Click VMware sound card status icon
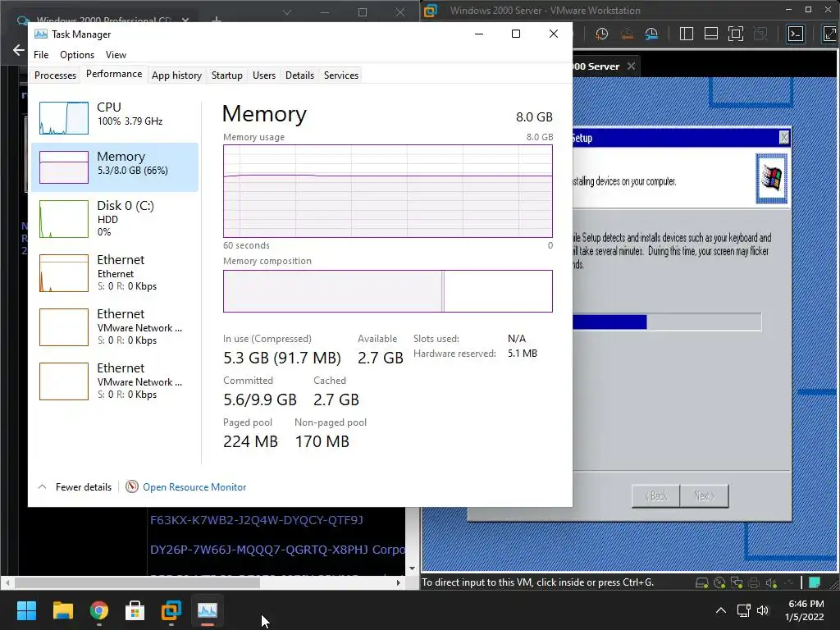The width and height of the screenshot is (840, 630). click(x=771, y=583)
